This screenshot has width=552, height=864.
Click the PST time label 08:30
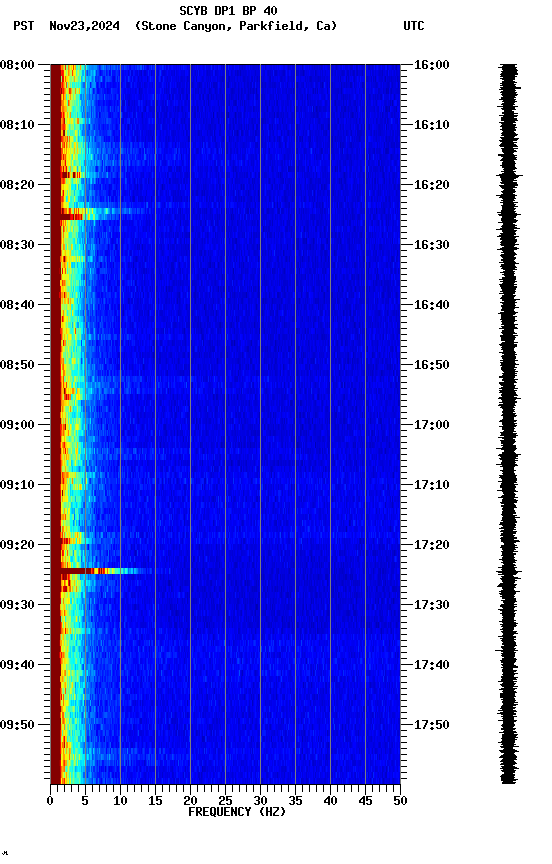[x=17, y=245]
